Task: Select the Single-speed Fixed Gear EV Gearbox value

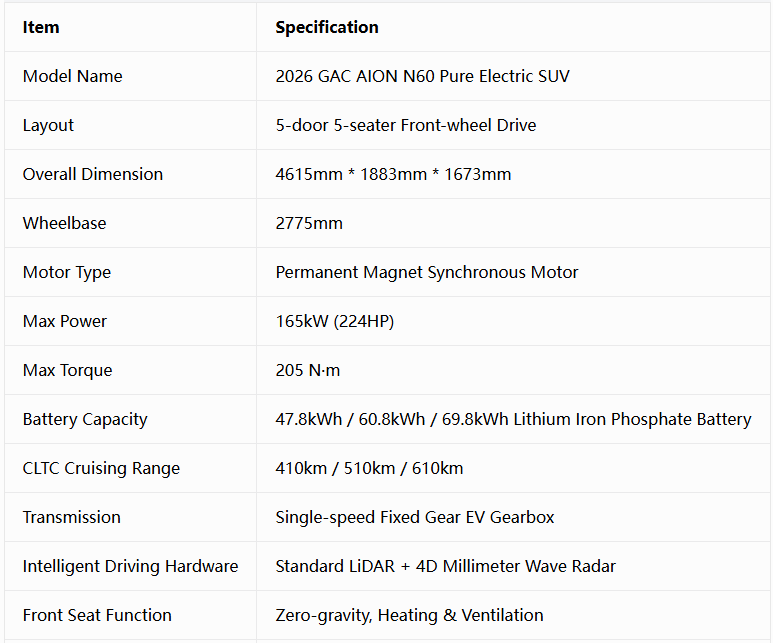Action: point(415,517)
